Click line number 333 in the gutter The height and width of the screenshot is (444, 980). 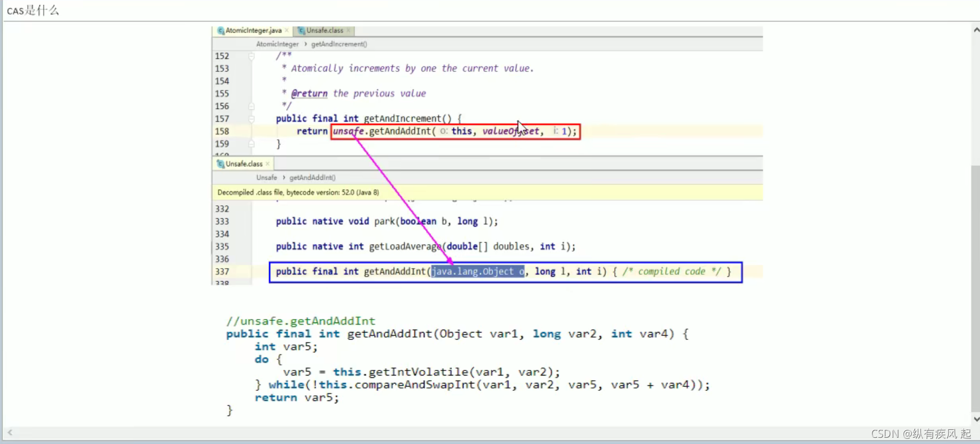tap(222, 222)
